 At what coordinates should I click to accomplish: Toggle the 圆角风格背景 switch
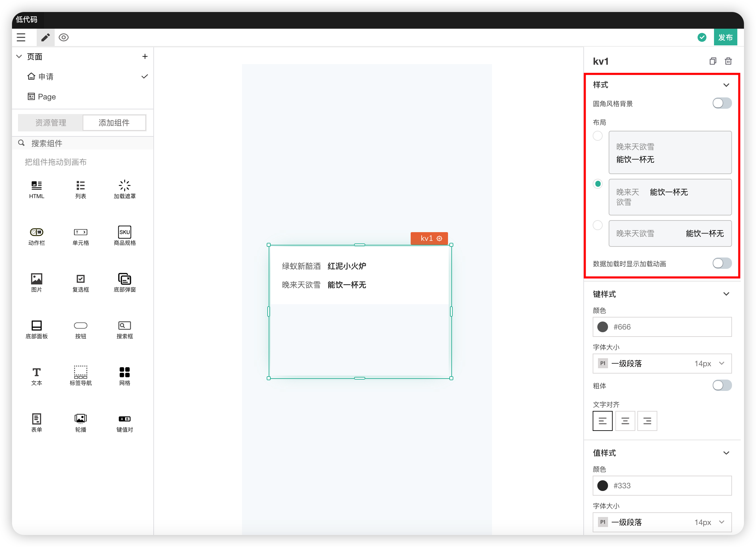tap(722, 103)
